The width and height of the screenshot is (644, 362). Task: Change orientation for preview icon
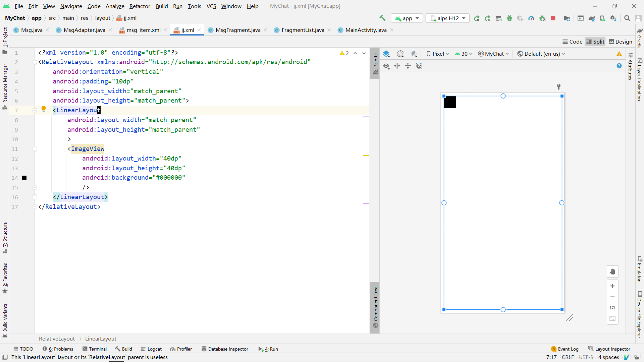point(400,54)
